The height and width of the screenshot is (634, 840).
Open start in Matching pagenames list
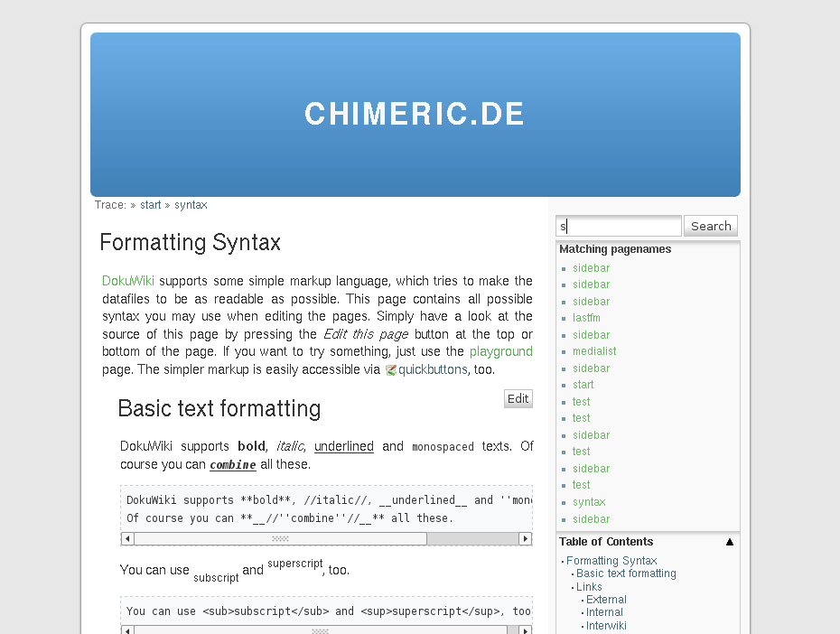click(x=583, y=385)
